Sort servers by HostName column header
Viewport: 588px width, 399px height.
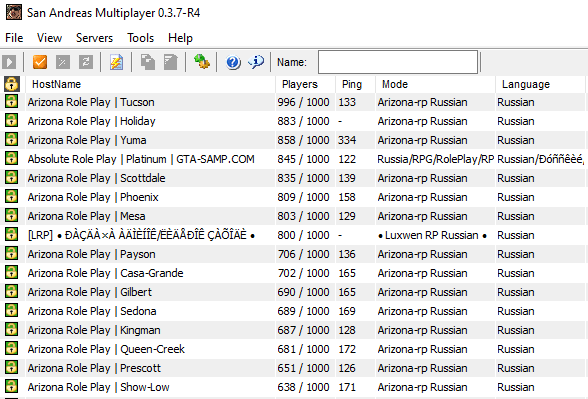coord(150,84)
